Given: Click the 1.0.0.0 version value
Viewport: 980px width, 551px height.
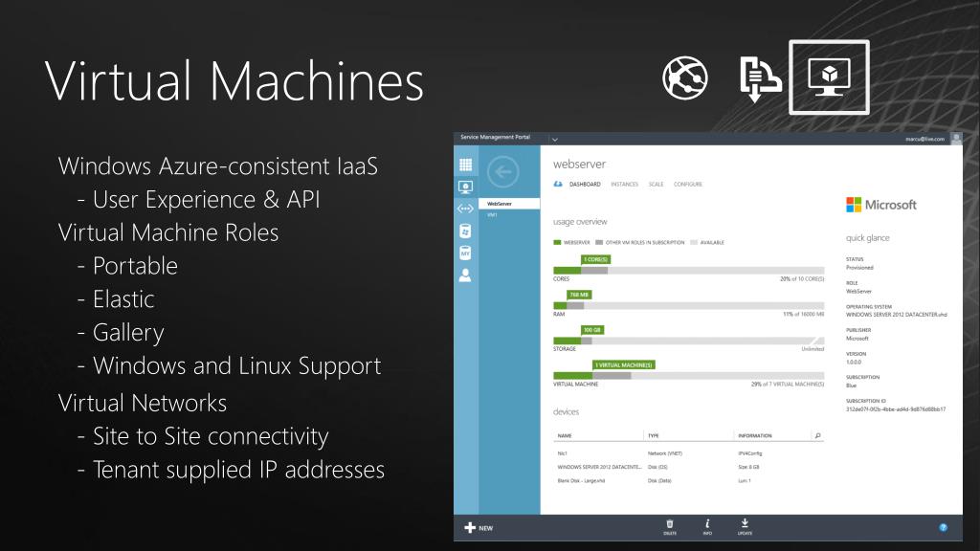Looking at the screenshot, I should click(854, 362).
